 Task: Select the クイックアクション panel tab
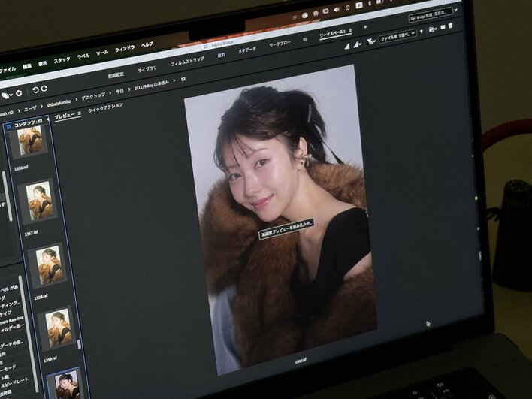tap(105, 106)
